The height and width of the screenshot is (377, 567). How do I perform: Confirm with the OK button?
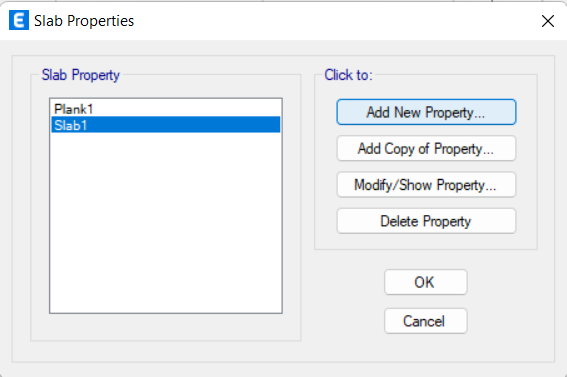(x=426, y=282)
